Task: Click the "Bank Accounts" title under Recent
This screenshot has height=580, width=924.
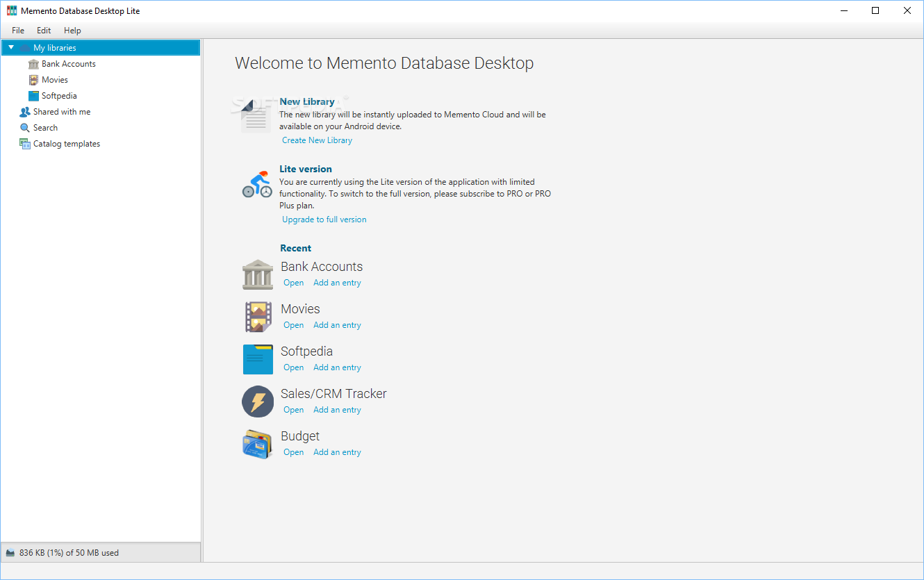Action: click(322, 267)
